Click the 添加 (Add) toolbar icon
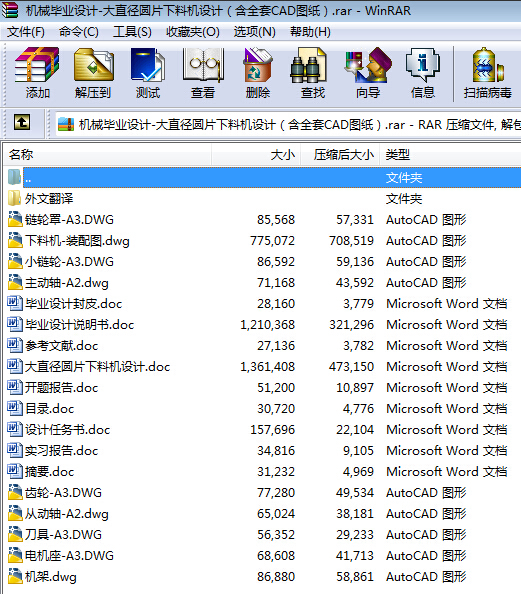521x594 pixels. tap(37, 64)
